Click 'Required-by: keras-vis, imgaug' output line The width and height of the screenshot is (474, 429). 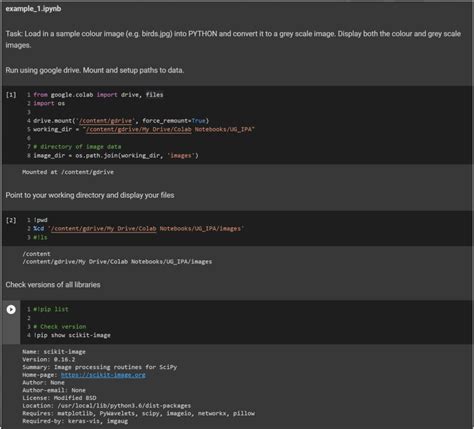coord(75,421)
